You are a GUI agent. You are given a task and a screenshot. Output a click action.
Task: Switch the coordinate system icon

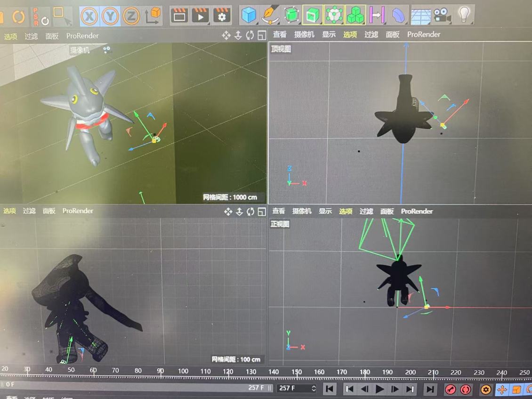pos(153,16)
